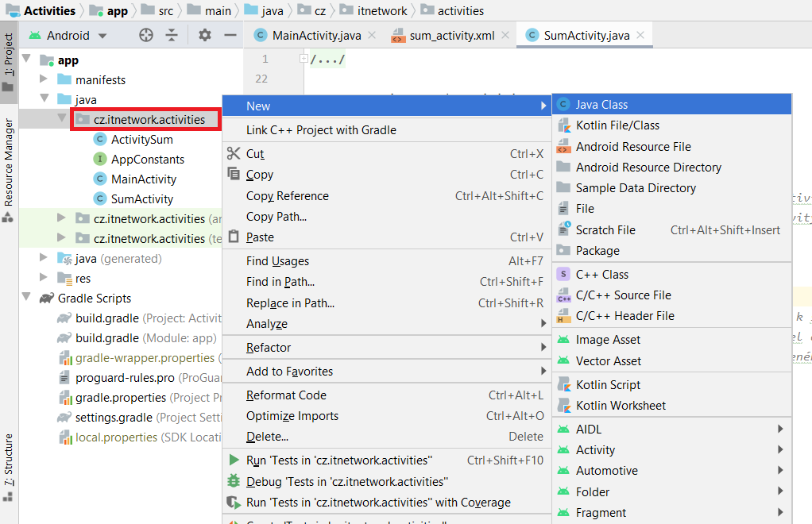Open Project panel settings gear
The image size is (812, 524).
pyautogui.click(x=205, y=35)
